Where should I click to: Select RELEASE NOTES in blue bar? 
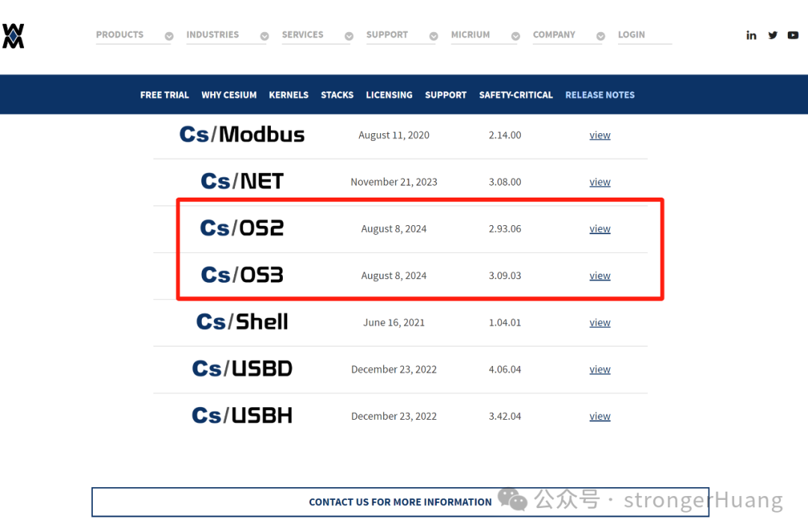pos(600,95)
